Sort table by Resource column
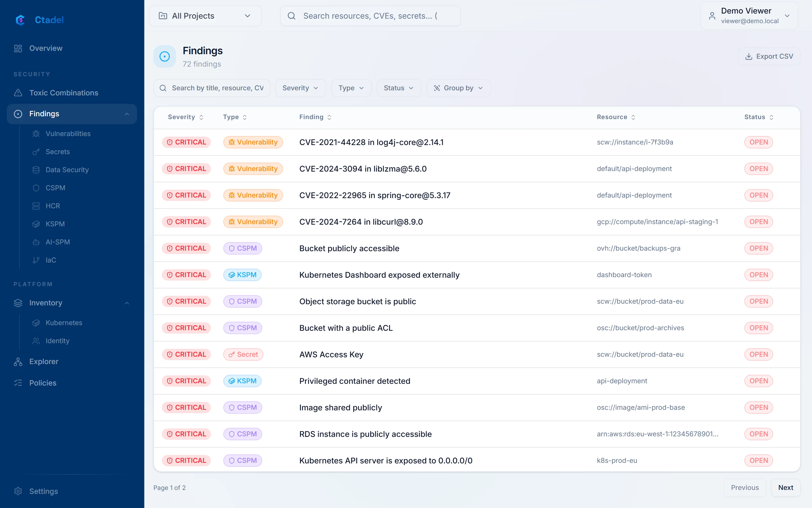The height and width of the screenshot is (508, 812). click(616, 117)
